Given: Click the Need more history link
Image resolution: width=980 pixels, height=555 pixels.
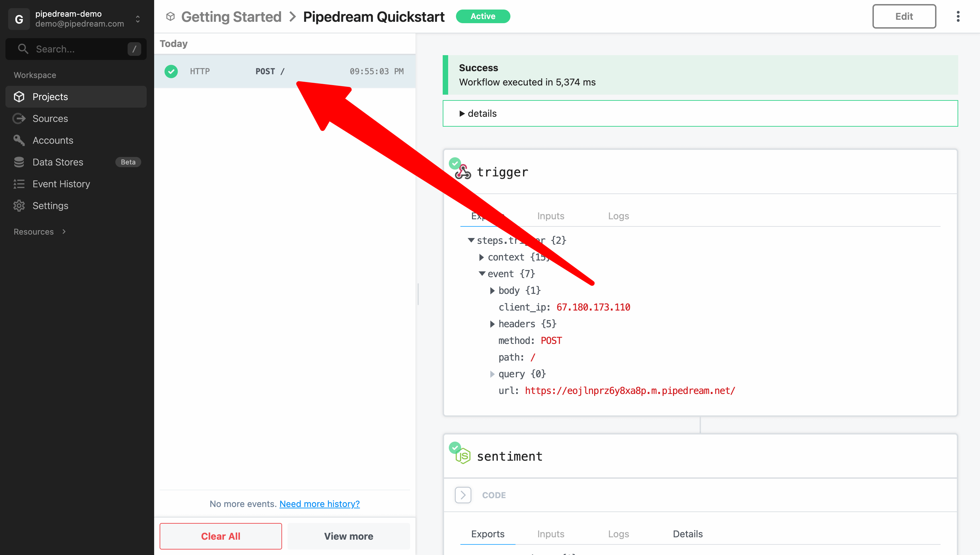Looking at the screenshot, I should pyautogui.click(x=320, y=503).
